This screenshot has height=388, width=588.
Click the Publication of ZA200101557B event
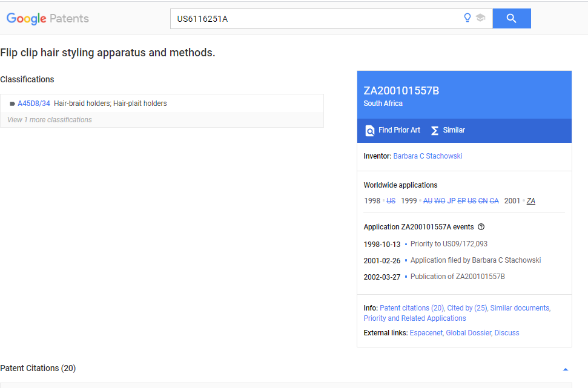[x=457, y=277]
